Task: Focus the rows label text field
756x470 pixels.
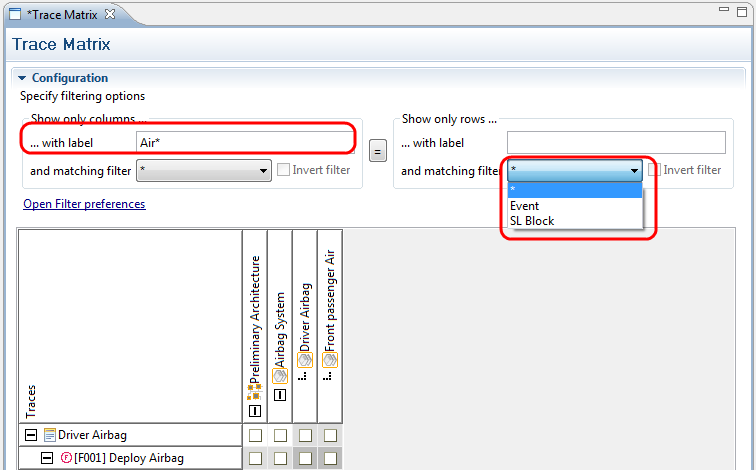Action: 616,142
